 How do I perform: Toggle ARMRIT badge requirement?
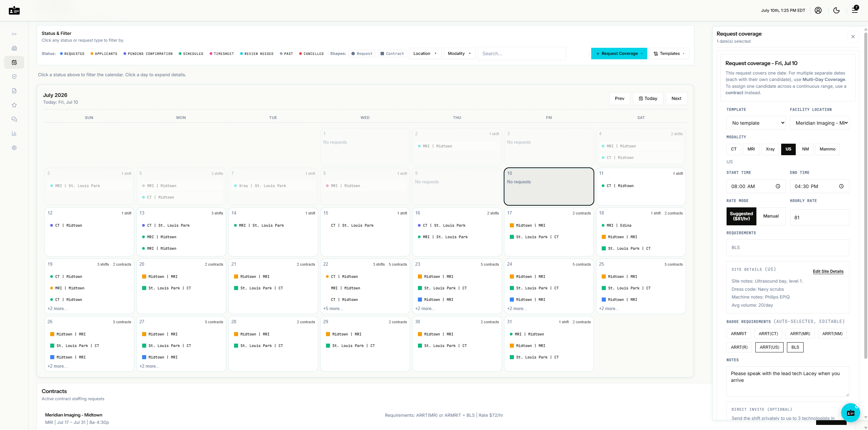(x=739, y=334)
